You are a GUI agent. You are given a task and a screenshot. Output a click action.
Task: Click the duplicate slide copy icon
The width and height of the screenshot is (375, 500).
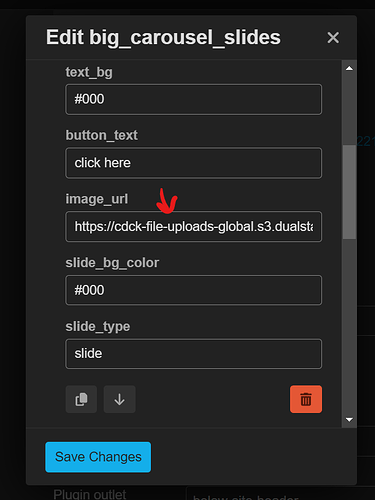(81, 399)
